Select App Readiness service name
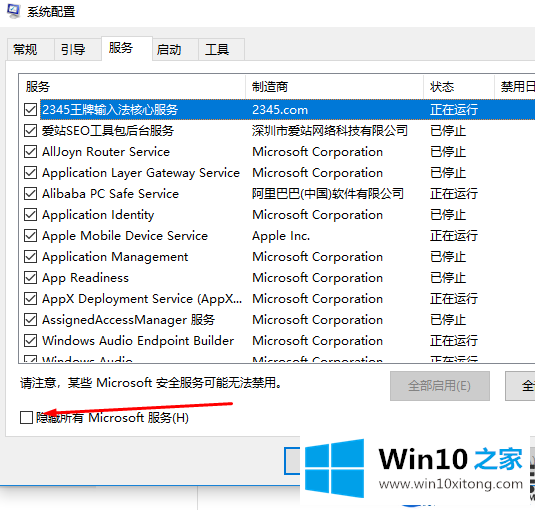The image size is (535, 510). (85, 278)
